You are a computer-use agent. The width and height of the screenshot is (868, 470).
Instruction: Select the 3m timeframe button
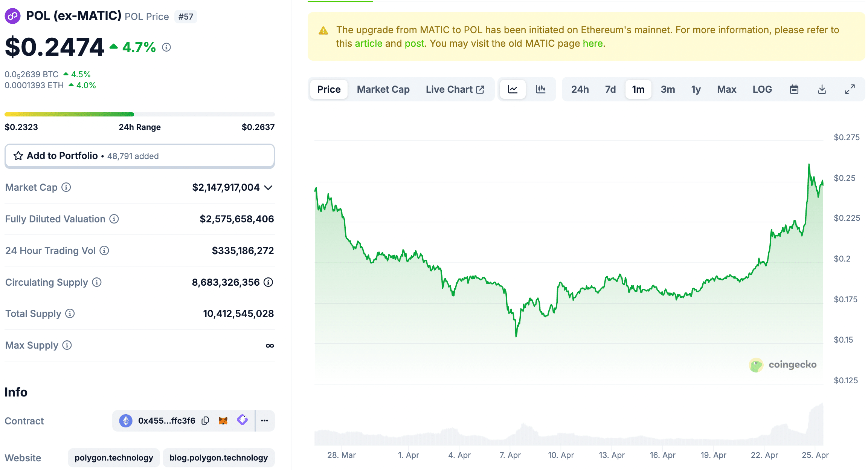pyautogui.click(x=667, y=89)
